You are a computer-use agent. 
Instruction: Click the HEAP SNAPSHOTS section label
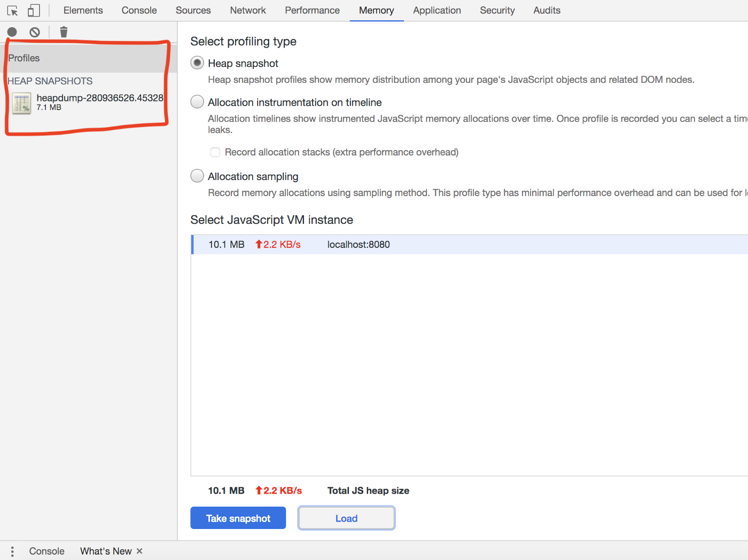click(x=50, y=81)
